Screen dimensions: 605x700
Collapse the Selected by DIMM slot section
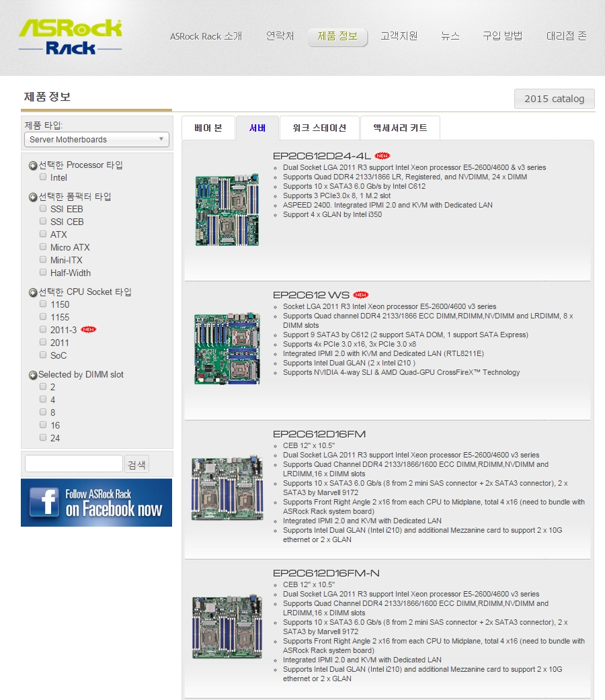coord(33,375)
